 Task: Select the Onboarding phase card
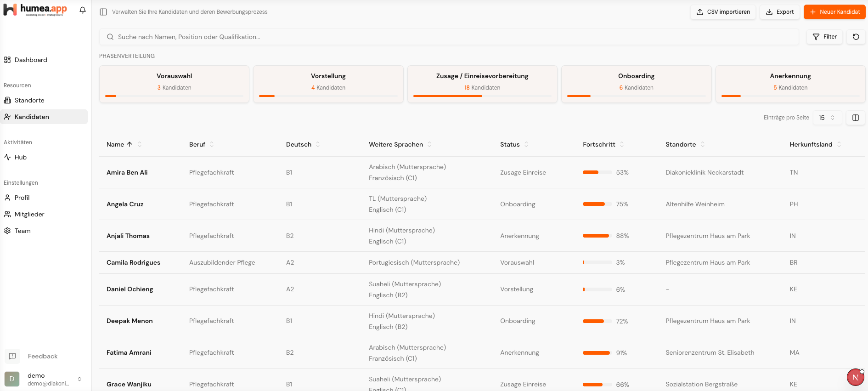click(636, 84)
